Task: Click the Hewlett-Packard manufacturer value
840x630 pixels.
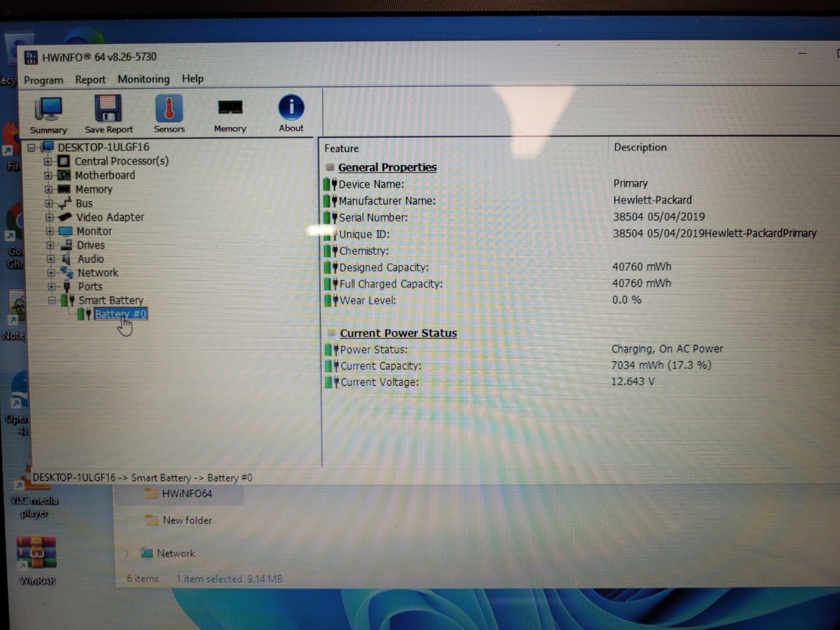Action: pyautogui.click(x=653, y=200)
